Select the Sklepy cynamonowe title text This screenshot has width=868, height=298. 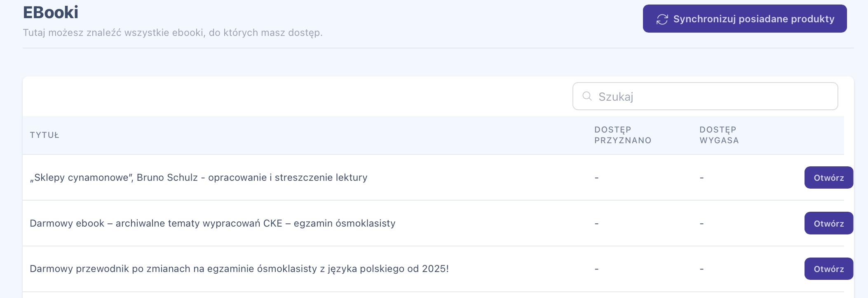198,177
